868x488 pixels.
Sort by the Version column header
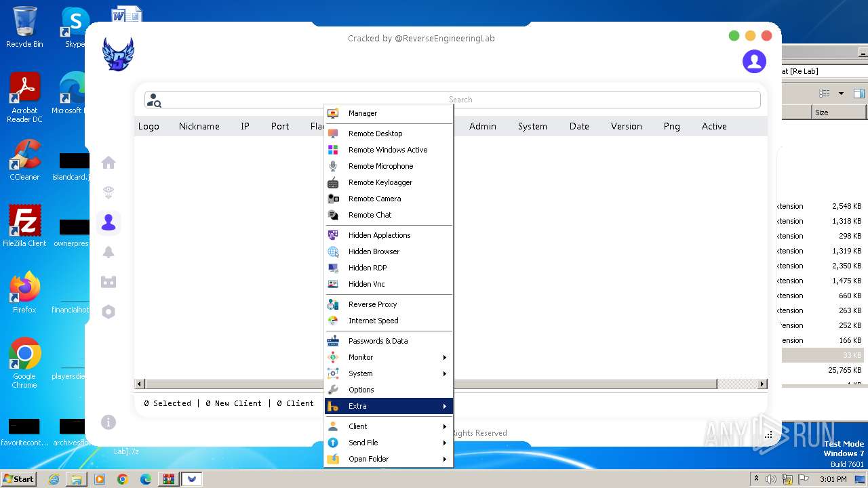626,126
